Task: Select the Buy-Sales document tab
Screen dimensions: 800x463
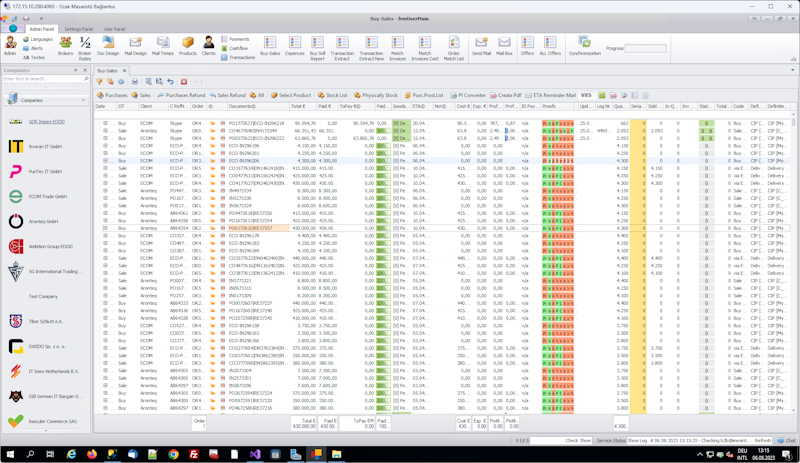Action: point(108,70)
